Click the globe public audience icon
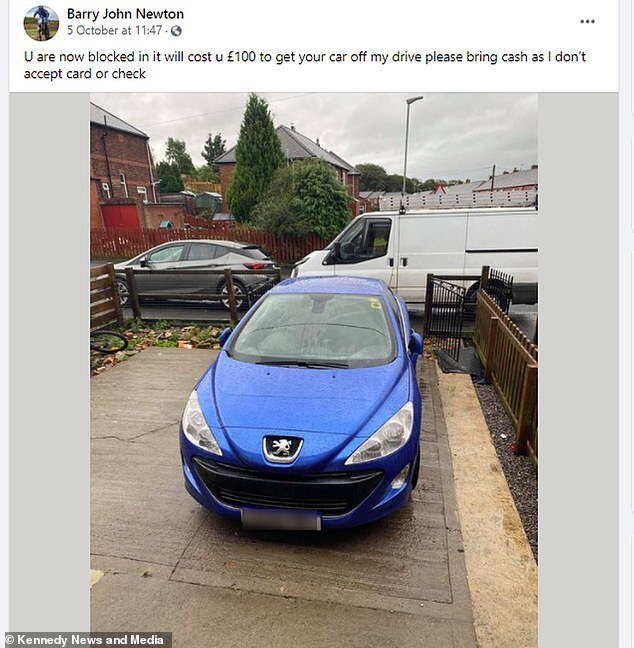This screenshot has height=648, width=634. click(x=176, y=31)
